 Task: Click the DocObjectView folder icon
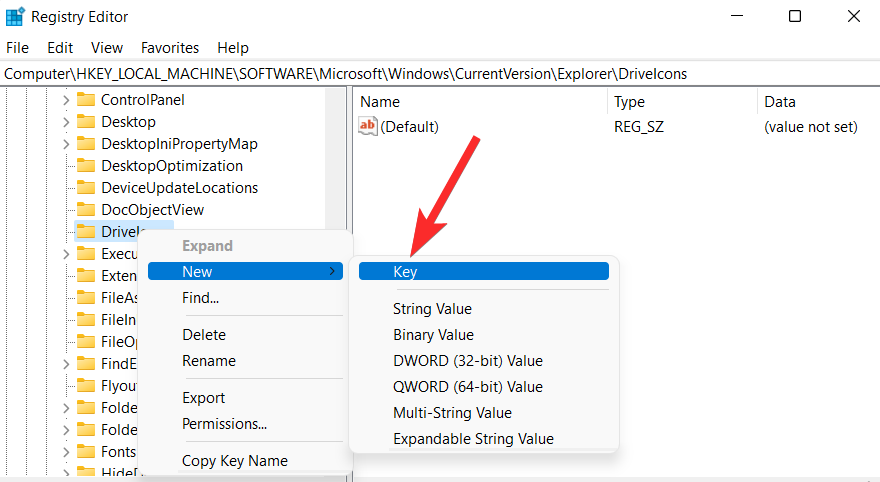[x=85, y=210]
